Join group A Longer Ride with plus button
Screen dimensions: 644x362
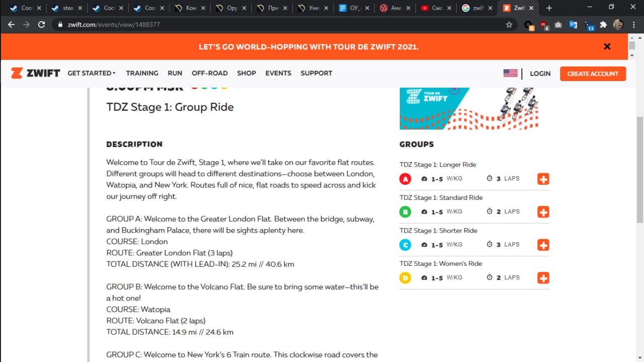(x=543, y=179)
